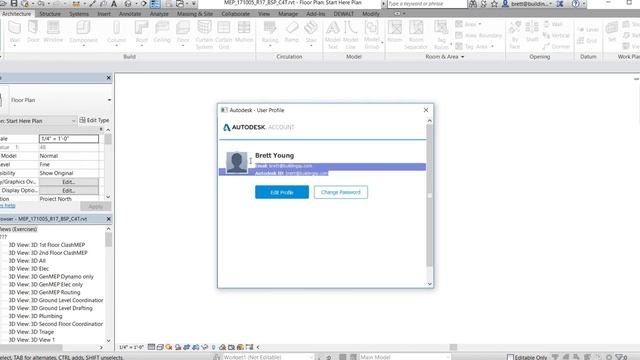Select the Ceiling tool
This screenshot has height=360, width=640.
(162, 32)
